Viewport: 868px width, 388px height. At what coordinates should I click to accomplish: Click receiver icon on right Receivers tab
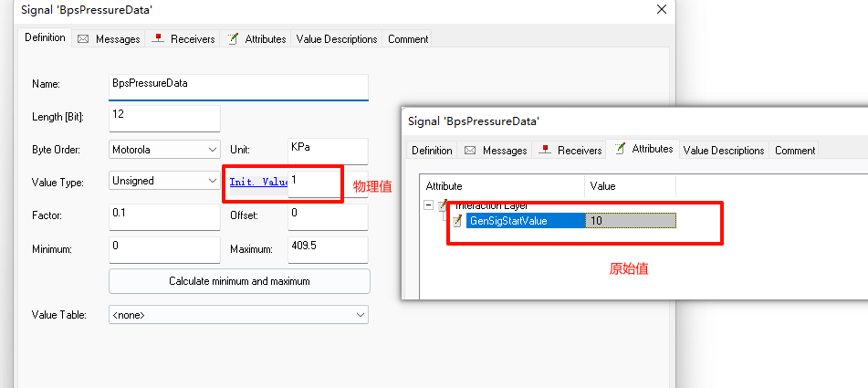click(545, 150)
